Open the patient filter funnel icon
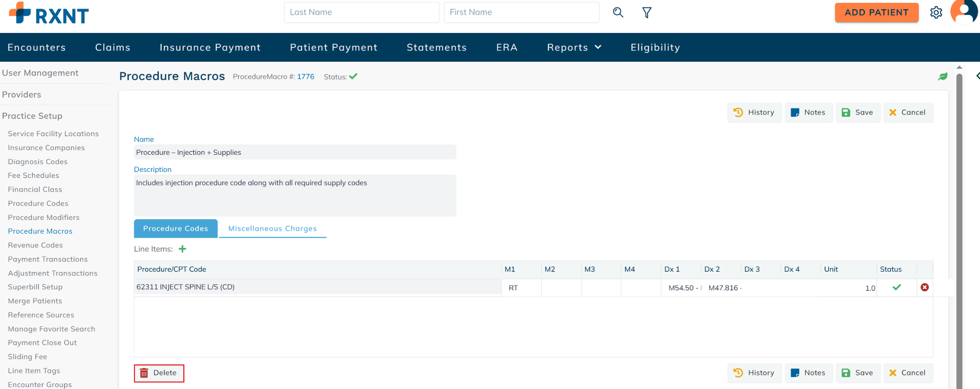Viewport: 980px width, 389px height. click(646, 12)
